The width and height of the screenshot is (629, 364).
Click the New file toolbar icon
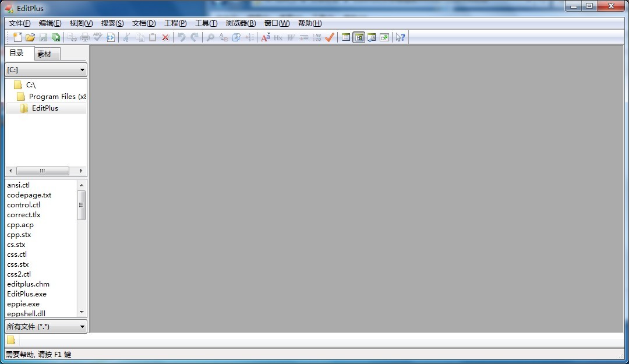click(x=17, y=37)
